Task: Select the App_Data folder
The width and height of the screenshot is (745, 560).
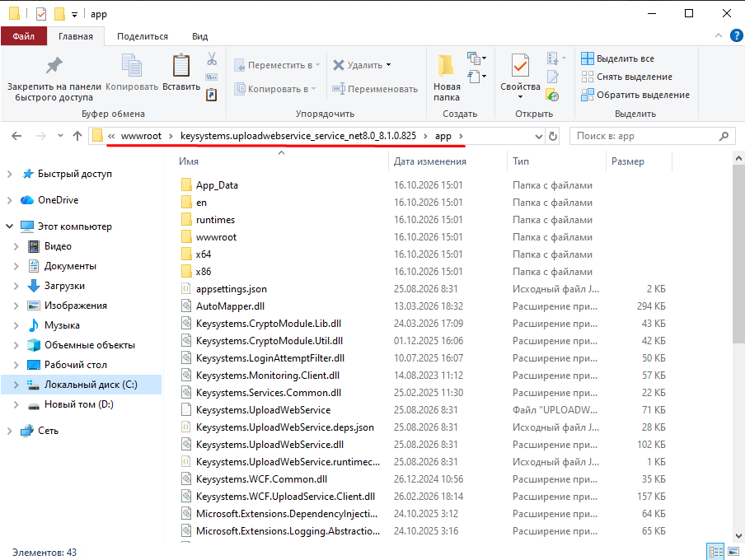Action: pos(217,185)
